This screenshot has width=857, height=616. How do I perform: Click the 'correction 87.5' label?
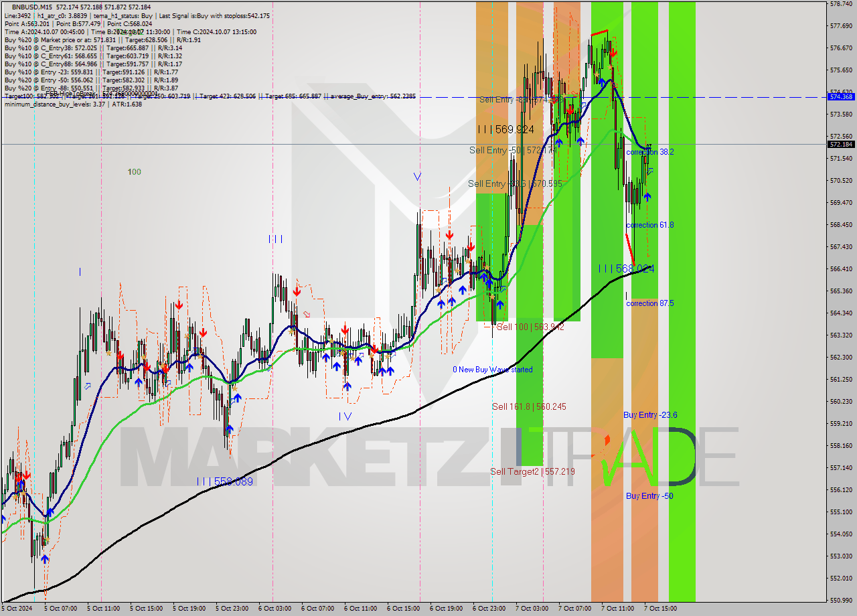(650, 303)
